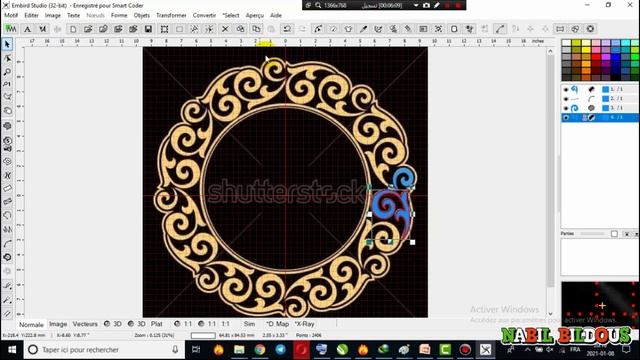This screenshot has height=360, width=640.
Task: Open Chrome from the taskbar
Action: pos(260,349)
